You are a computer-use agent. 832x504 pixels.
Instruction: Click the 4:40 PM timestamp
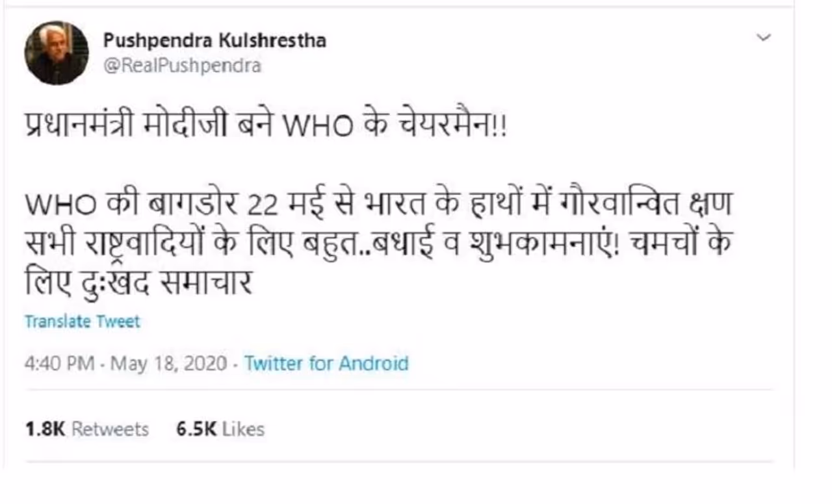point(60,363)
